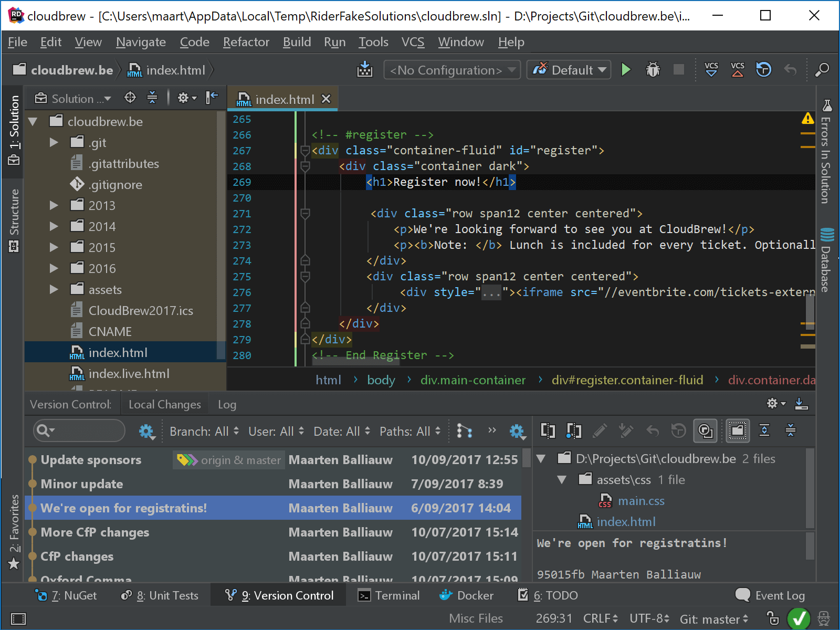Open the Docker tool window
840x630 pixels.
click(x=466, y=595)
